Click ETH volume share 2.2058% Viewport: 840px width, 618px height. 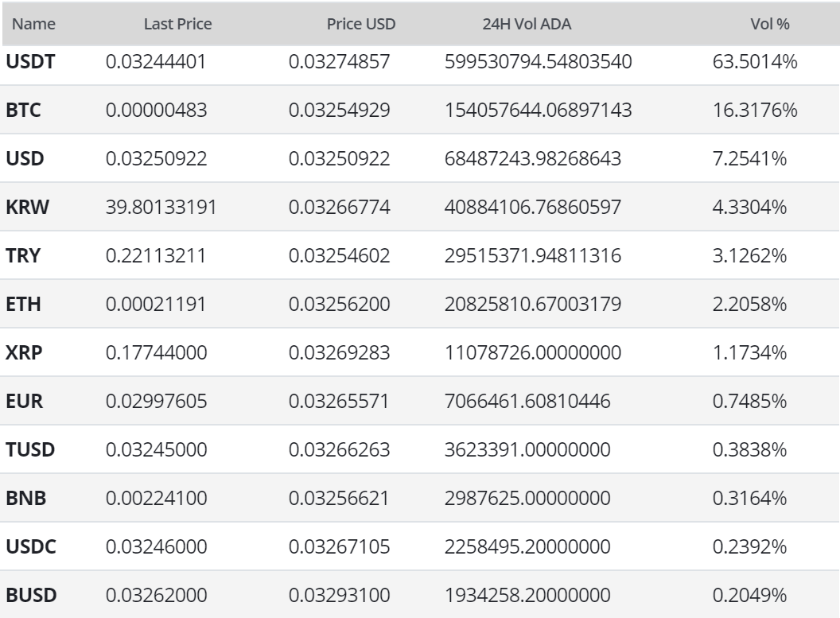[x=749, y=304]
